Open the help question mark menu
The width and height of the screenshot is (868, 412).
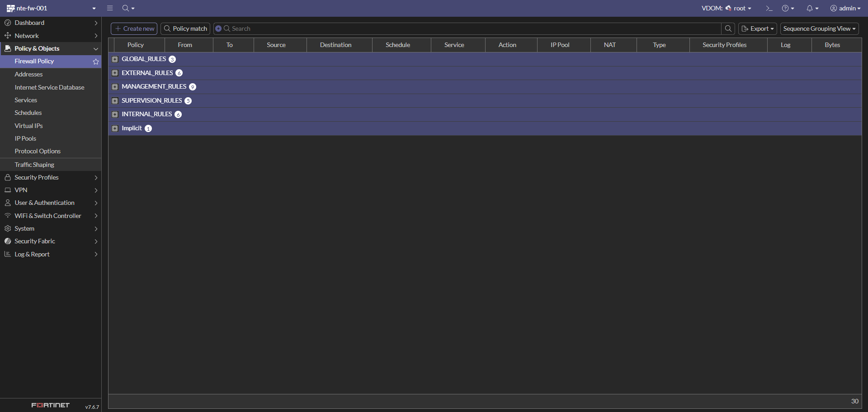[788, 8]
